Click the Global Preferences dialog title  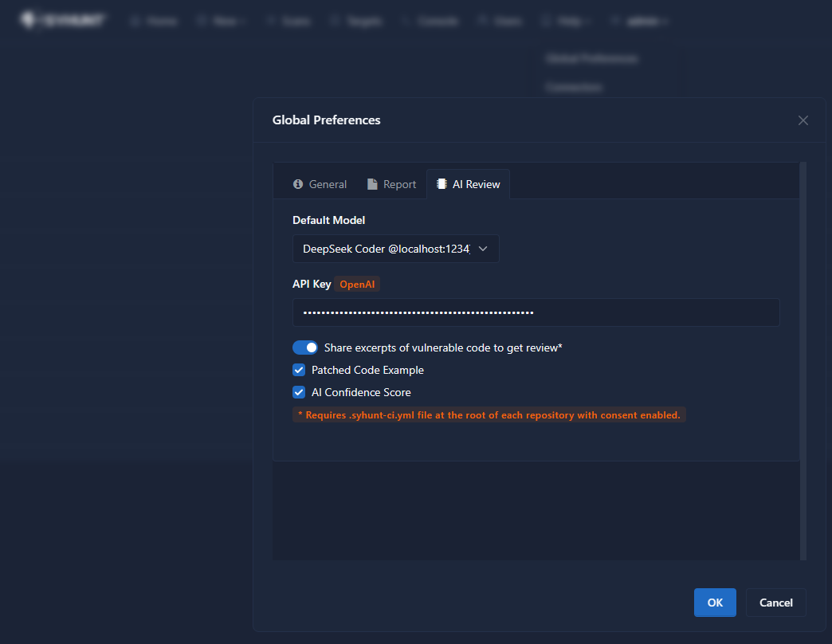[326, 120]
